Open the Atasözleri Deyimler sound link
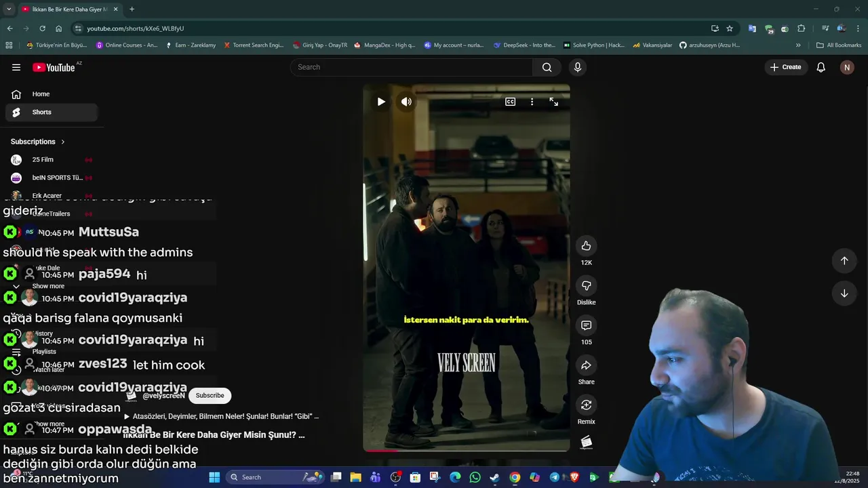This screenshot has width=868, height=488. [x=221, y=416]
